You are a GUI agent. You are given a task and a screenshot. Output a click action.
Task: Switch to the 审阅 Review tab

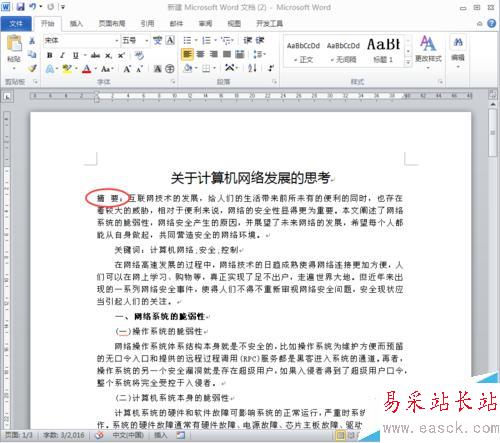[205, 23]
